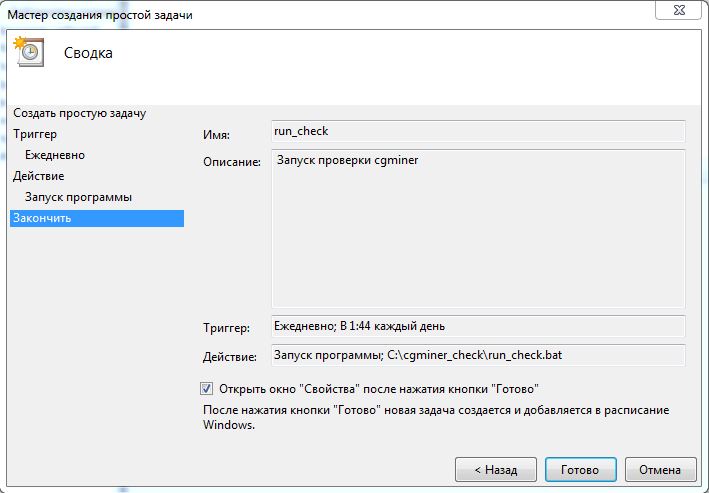The image size is (709, 493).
Task: Select the Действие step in sidebar
Action: pos(38,176)
